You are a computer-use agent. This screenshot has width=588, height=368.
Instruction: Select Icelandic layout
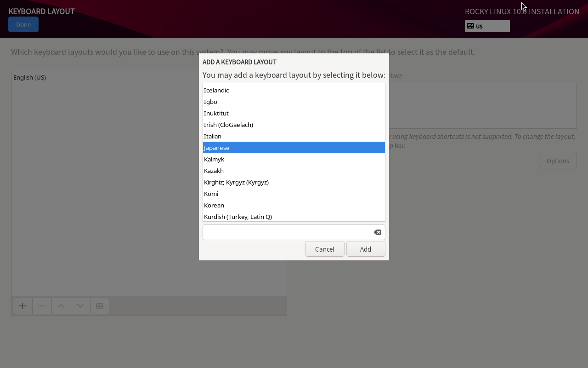[x=294, y=90]
